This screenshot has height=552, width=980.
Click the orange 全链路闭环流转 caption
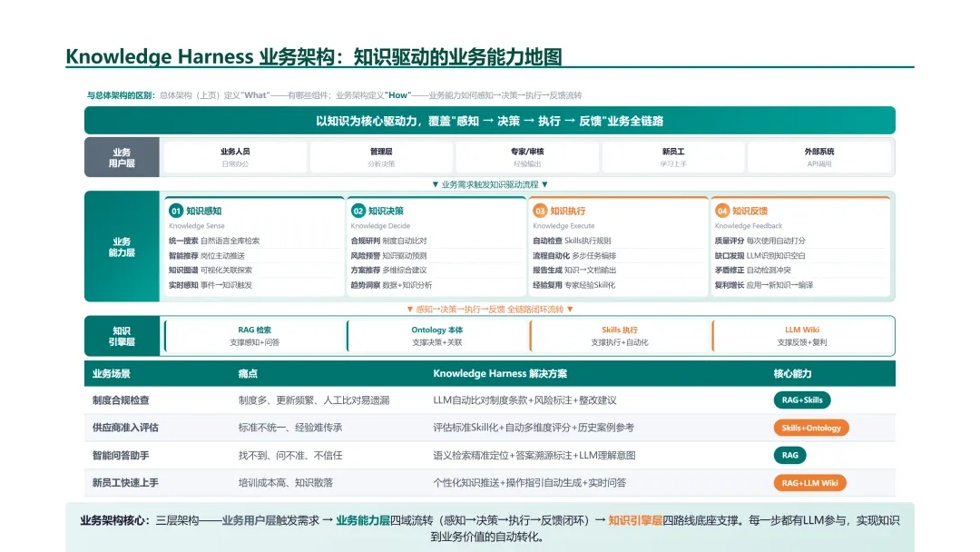[490, 310]
